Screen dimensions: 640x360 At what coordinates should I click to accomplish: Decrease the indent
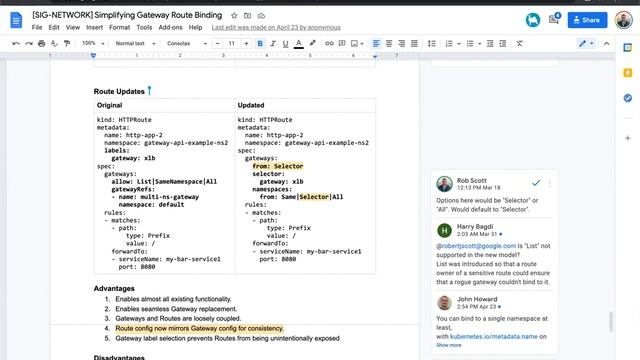[490, 43]
